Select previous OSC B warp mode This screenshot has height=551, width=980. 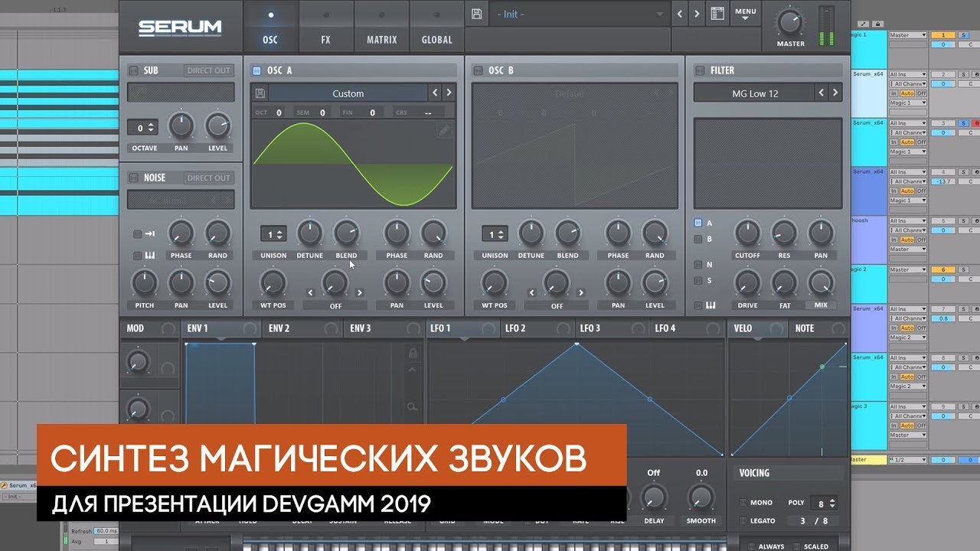(x=532, y=292)
